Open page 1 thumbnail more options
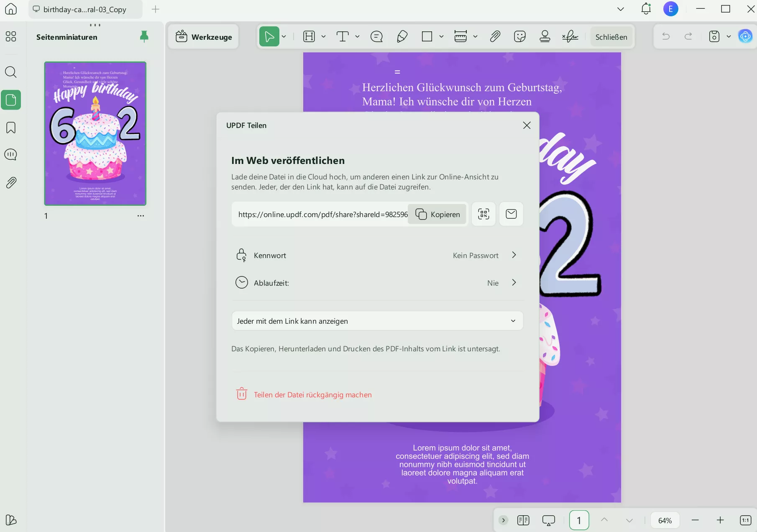757x532 pixels. (x=141, y=216)
